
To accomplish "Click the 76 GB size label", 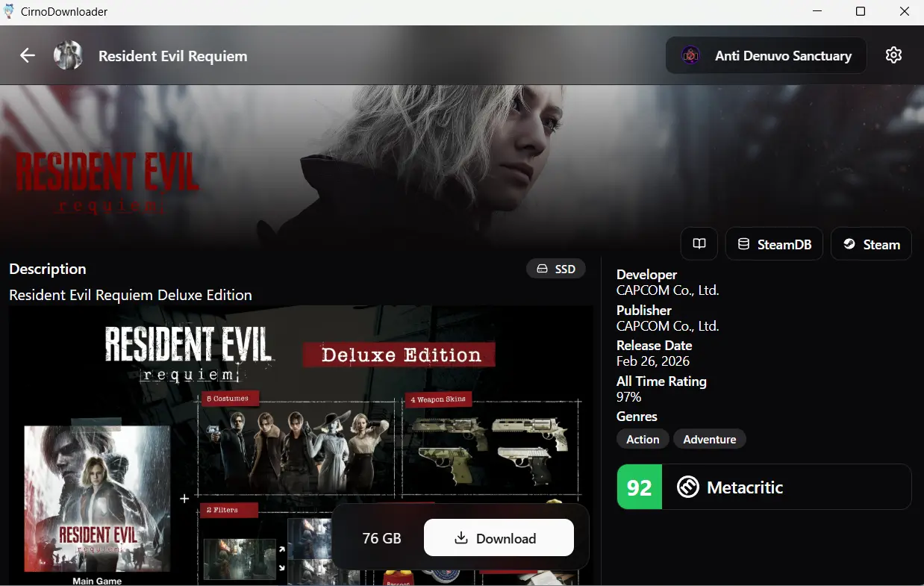I will coord(381,538).
